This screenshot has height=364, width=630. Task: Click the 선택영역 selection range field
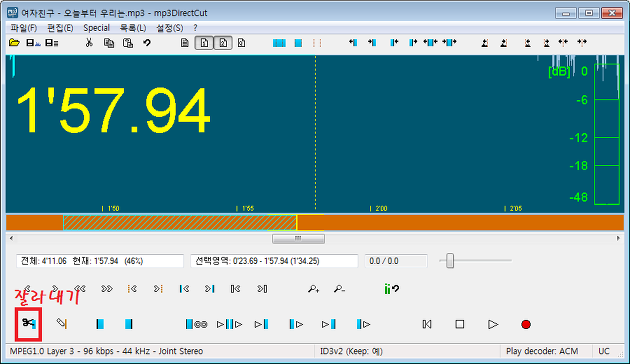click(x=274, y=261)
